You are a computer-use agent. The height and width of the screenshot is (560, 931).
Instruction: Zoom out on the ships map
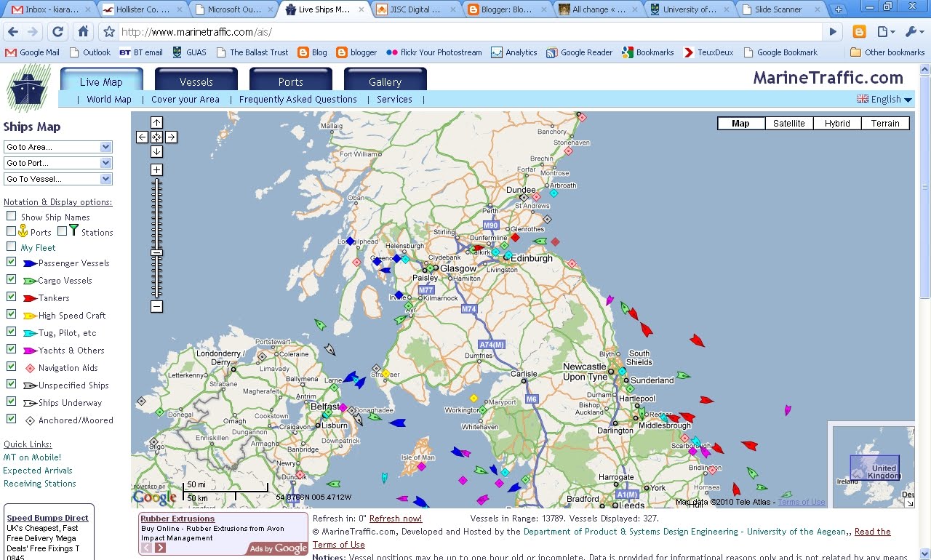pyautogui.click(x=156, y=307)
